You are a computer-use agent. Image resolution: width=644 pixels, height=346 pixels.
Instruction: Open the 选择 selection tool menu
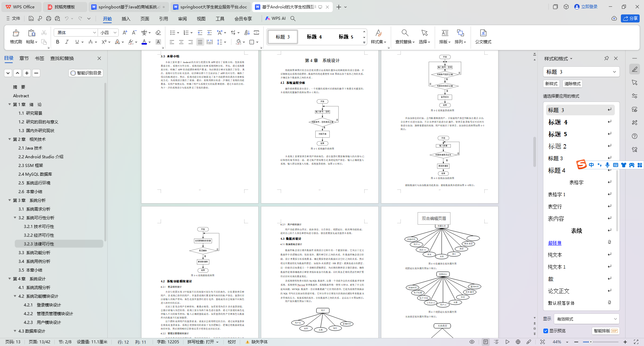424,37
